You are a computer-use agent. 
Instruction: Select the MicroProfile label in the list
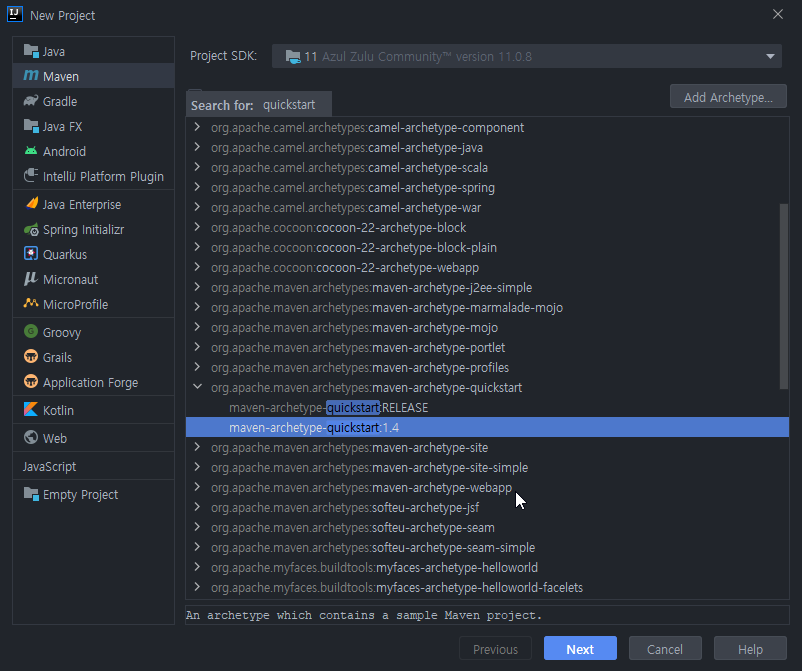pyautogui.click(x=76, y=304)
